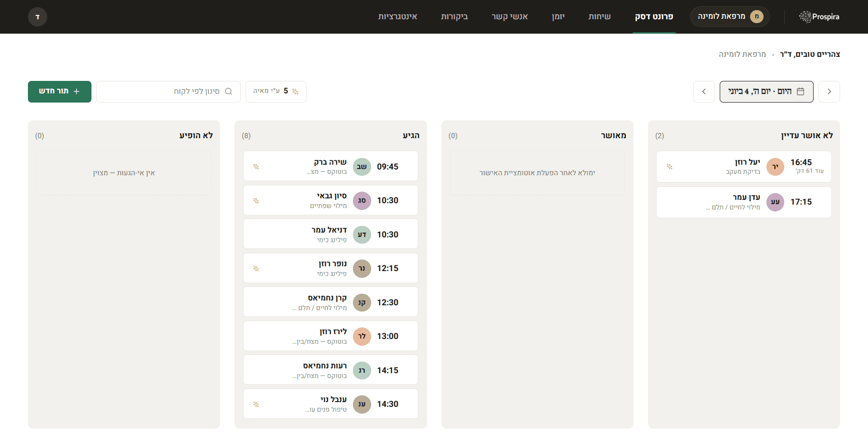Click the sparkle icon in the מאיה chip
The width and height of the screenshot is (868, 443).
296,91
